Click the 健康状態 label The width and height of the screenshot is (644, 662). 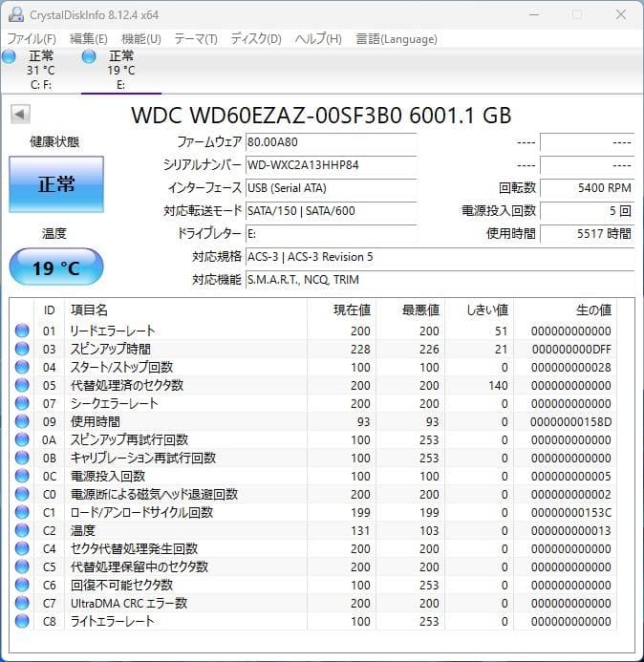click(x=54, y=141)
